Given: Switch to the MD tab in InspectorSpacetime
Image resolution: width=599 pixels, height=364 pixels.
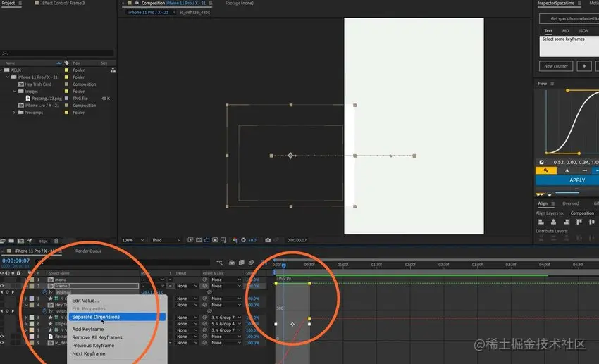Looking at the screenshot, I should click(x=565, y=31).
